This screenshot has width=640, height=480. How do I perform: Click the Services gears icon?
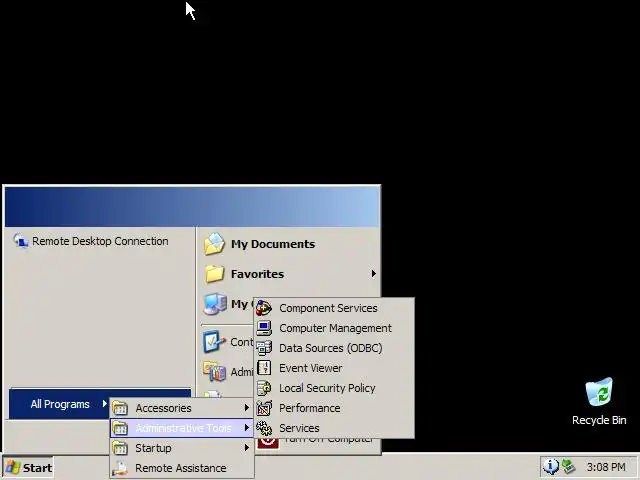264,428
